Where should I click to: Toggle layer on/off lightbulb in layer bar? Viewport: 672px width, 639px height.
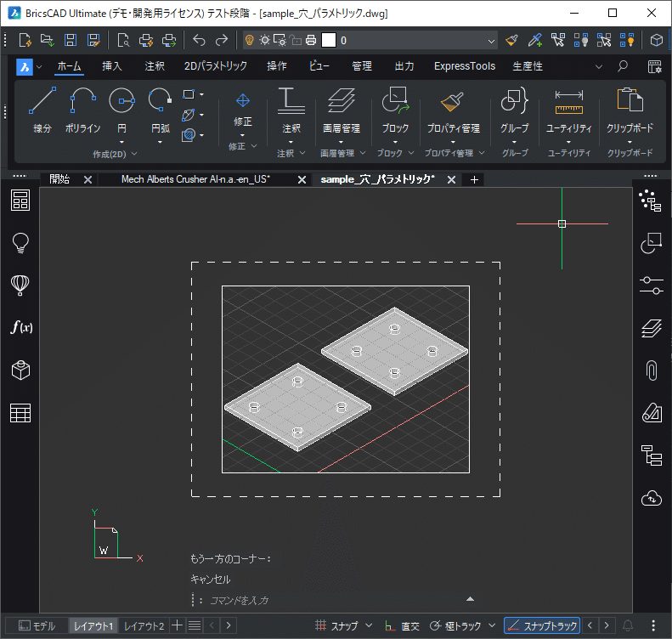(x=250, y=40)
